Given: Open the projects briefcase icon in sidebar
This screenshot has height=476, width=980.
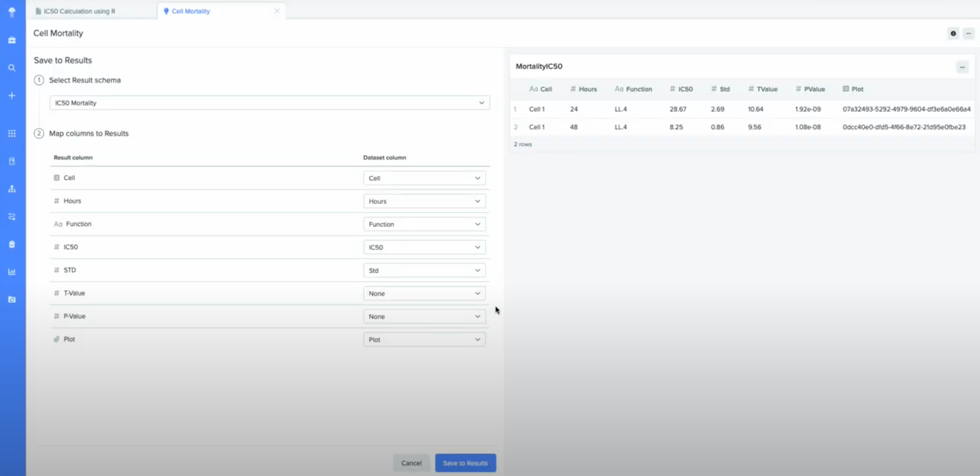Looking at the screenshot, I should [x=12, y=40].
